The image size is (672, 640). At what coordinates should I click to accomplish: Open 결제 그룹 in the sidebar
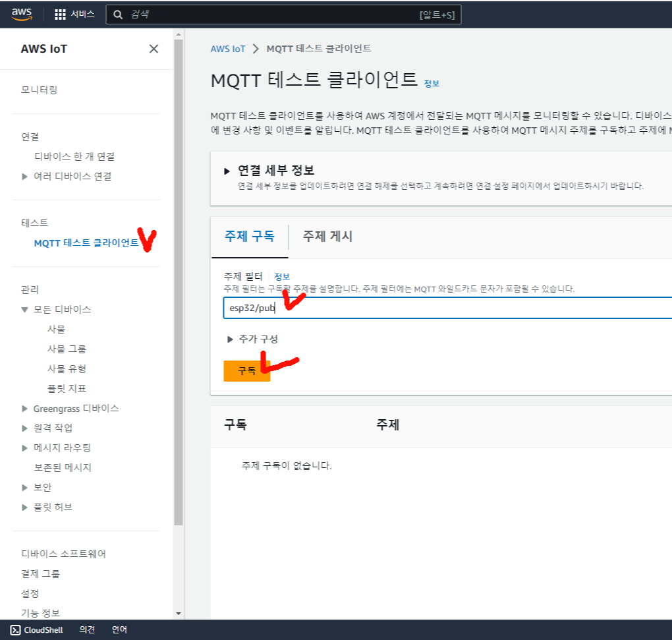click(x=40, y=573)
